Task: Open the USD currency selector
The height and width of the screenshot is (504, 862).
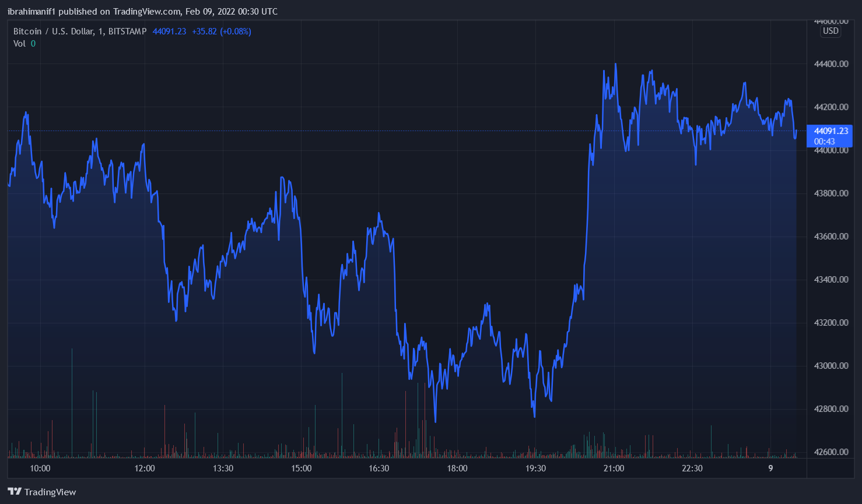Action: (831, 31)
